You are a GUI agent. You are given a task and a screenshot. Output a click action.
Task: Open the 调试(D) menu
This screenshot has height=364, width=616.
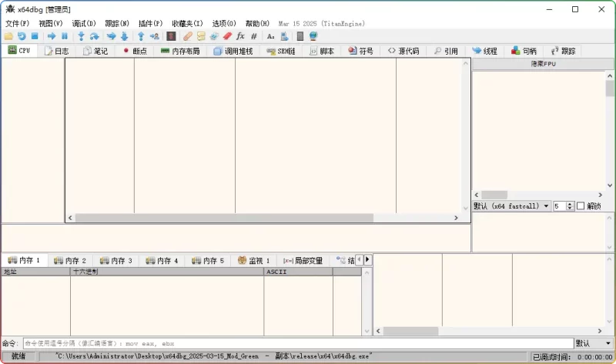[x=84, y=24]
